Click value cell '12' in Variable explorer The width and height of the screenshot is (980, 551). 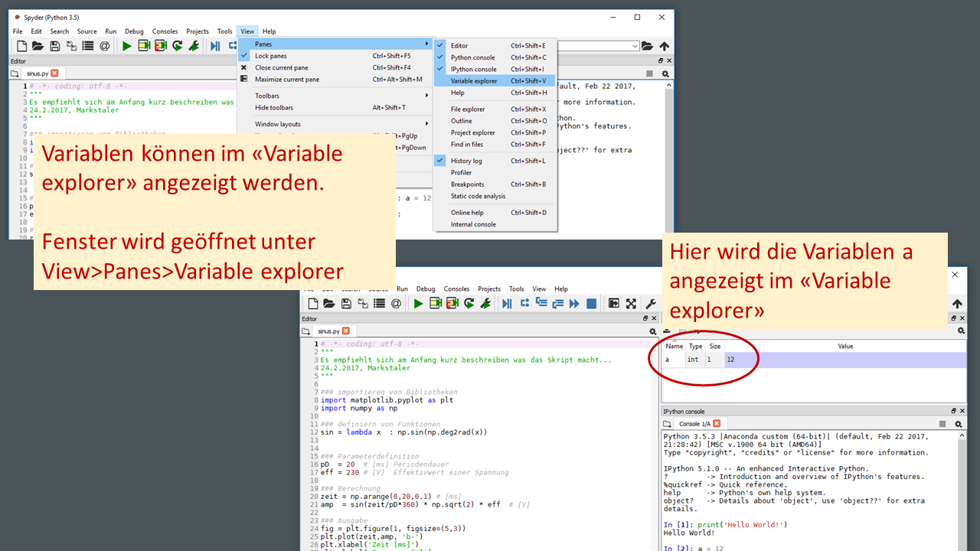click(x=845, y=360)
